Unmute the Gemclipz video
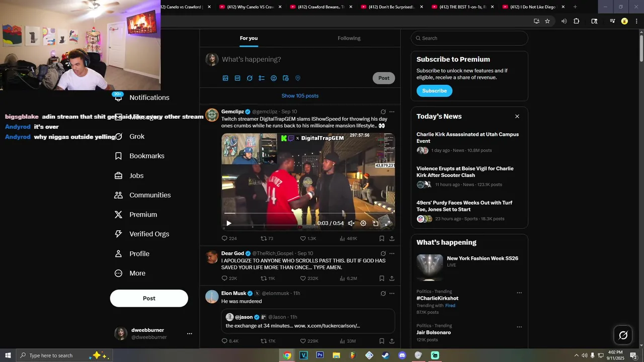 click(x=351, y=223)
